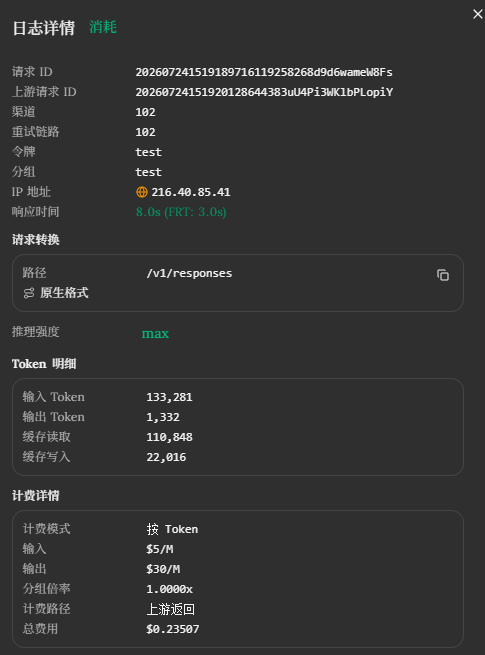485x655 pixels.
Task: Click the 分组 value test
Action: pyautogui.click(x=148, y=172)
